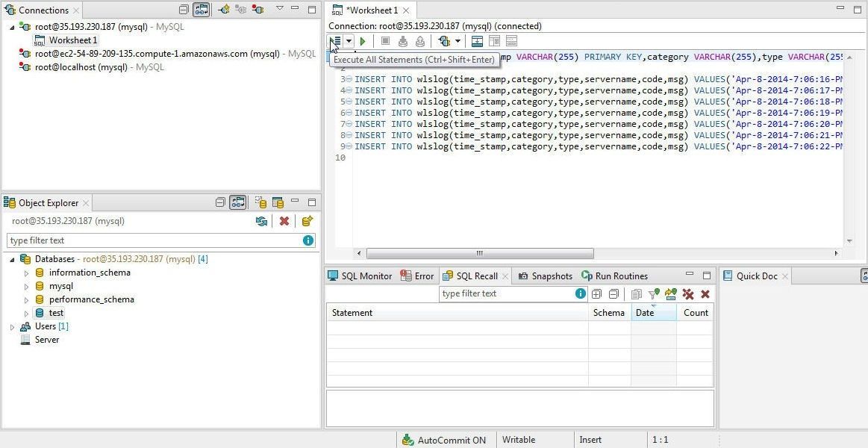Expand the performance_schema database

coord(26,299)
